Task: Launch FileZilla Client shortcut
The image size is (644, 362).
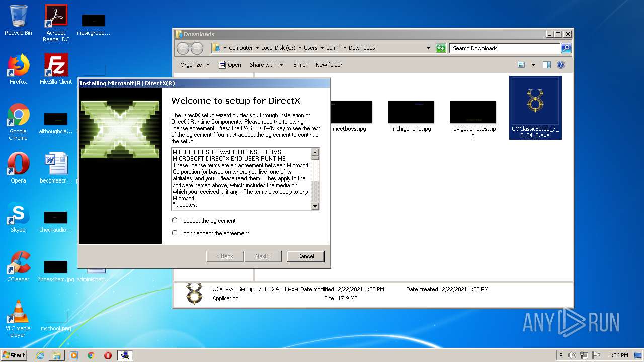Action: (x=56, y=69)
